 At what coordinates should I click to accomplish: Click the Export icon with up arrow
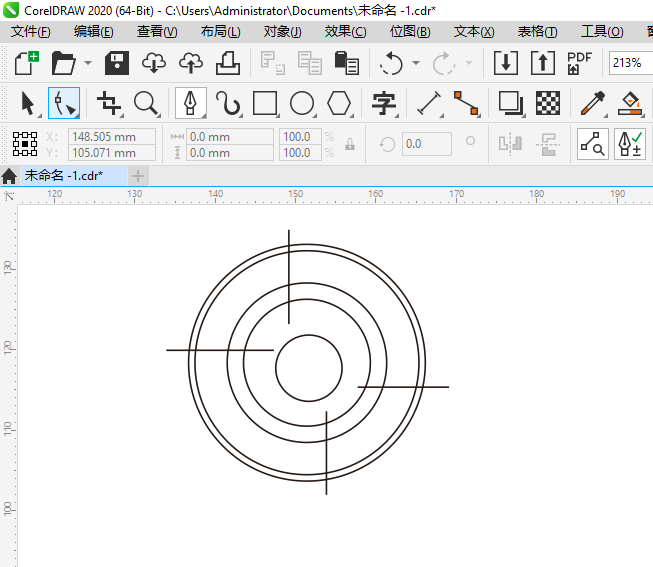click(x=543, y=63)
